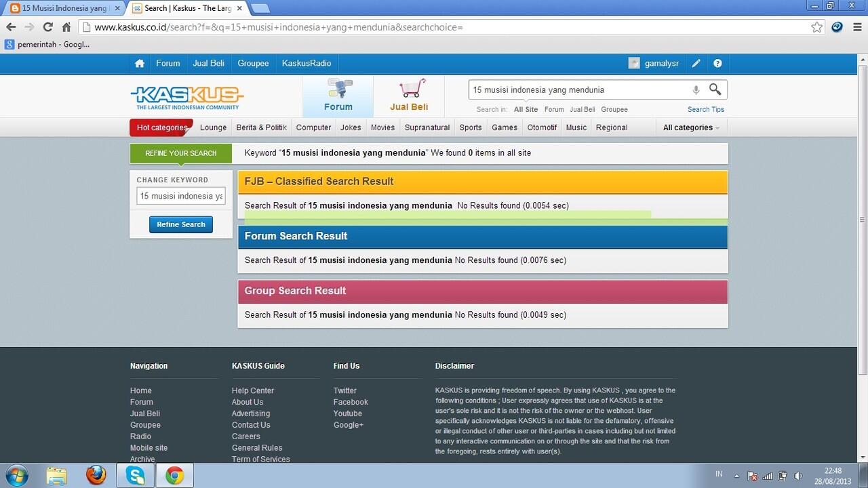Image resolution: width=868 pixels, height=488 pixels.
Task: Click the page vertical scrollbar
Action: click(863, 220)
